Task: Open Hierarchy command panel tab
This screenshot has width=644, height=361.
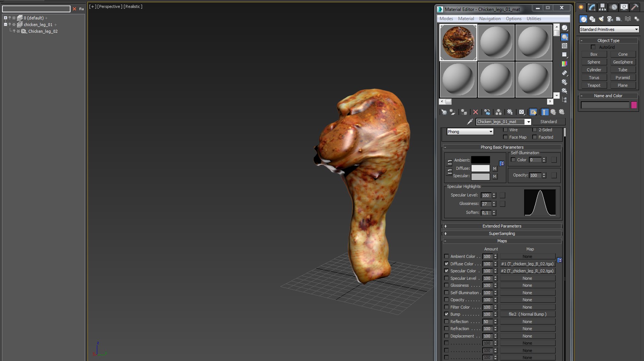Action: [x=603, y=7]
